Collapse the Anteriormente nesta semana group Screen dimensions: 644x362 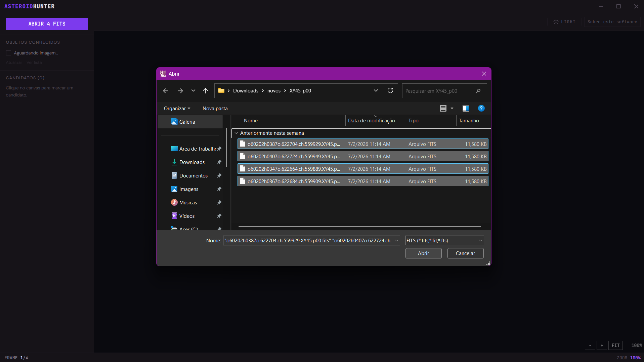(x=236, y=133)
